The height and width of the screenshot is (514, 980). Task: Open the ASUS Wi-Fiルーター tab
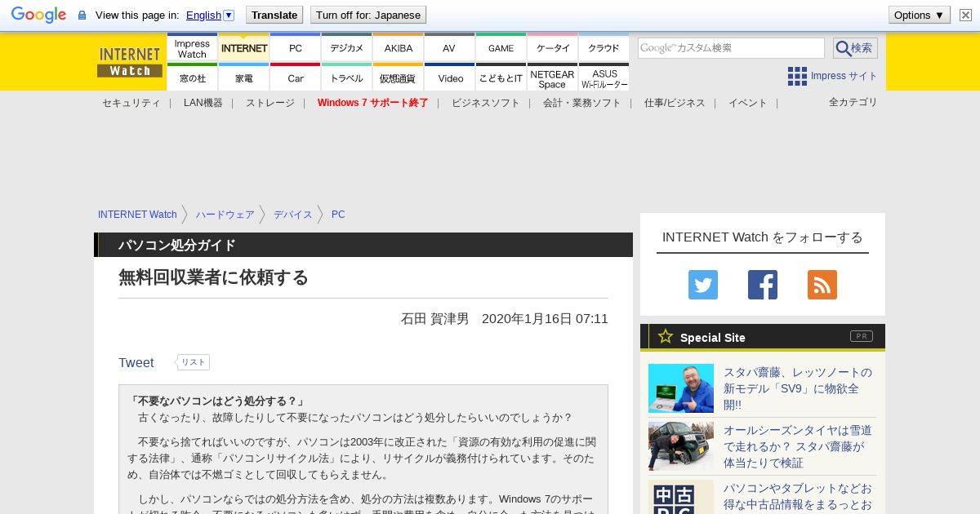[604, 78]
